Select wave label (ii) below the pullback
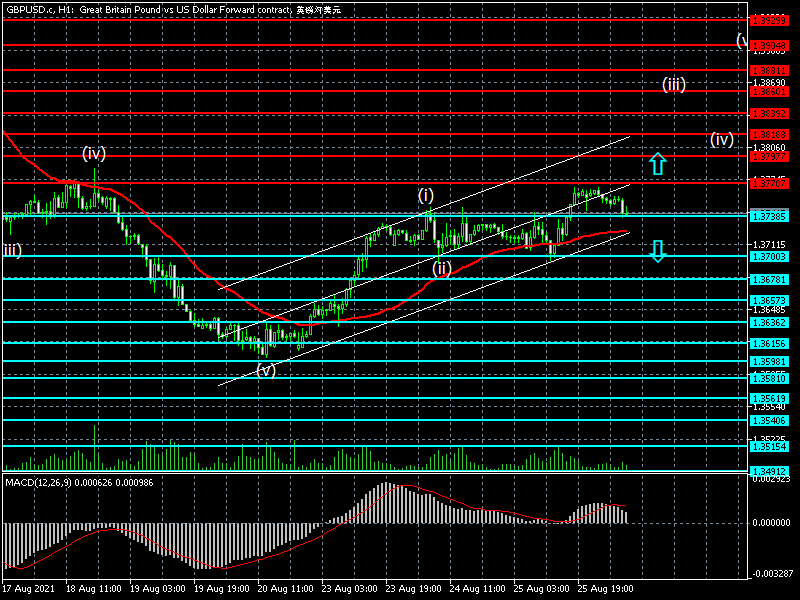Screen dimensions: 800x600 pos(442,267)
